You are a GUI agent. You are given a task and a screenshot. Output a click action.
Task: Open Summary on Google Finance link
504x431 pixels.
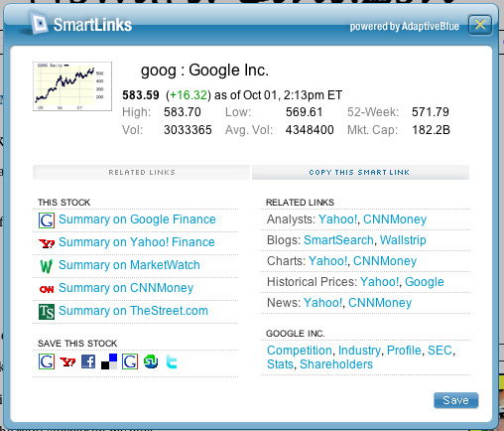(137, 219)
